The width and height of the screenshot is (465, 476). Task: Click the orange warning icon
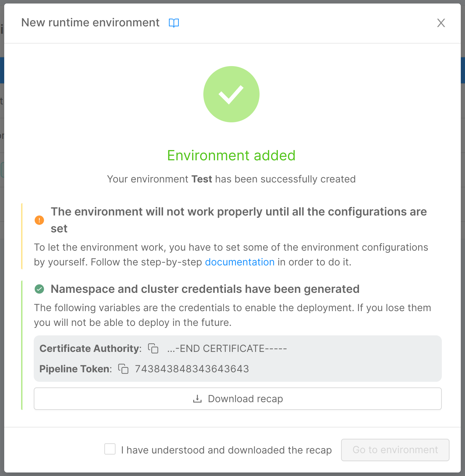point(39,220)
